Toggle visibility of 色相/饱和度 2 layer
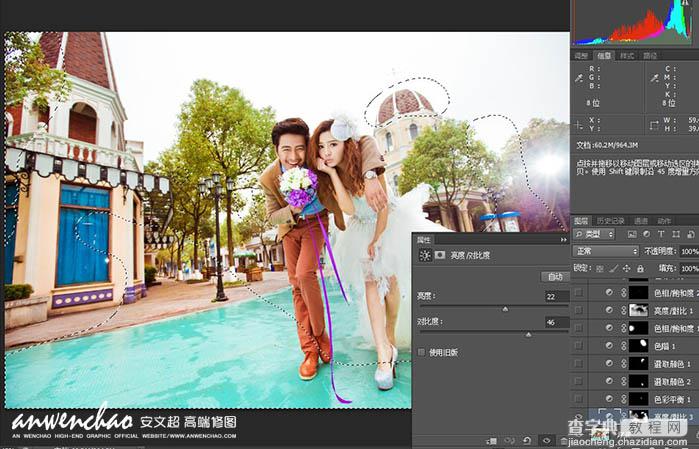 pos(579,292)
